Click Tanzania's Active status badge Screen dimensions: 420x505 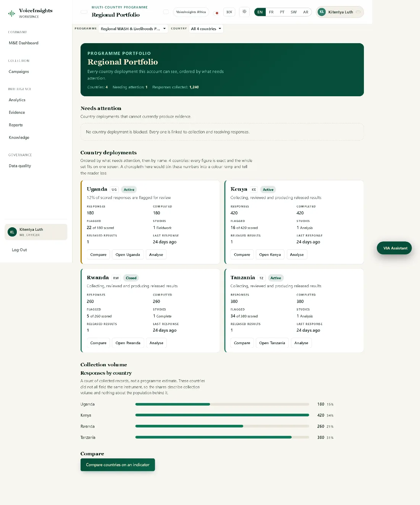276,278
